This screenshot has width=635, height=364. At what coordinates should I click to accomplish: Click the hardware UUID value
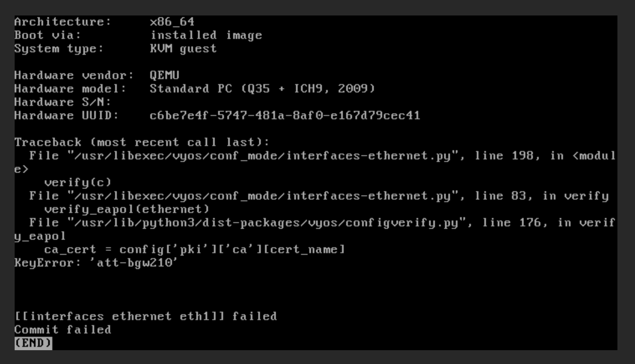pyautogui.click(x=285, y=116)
